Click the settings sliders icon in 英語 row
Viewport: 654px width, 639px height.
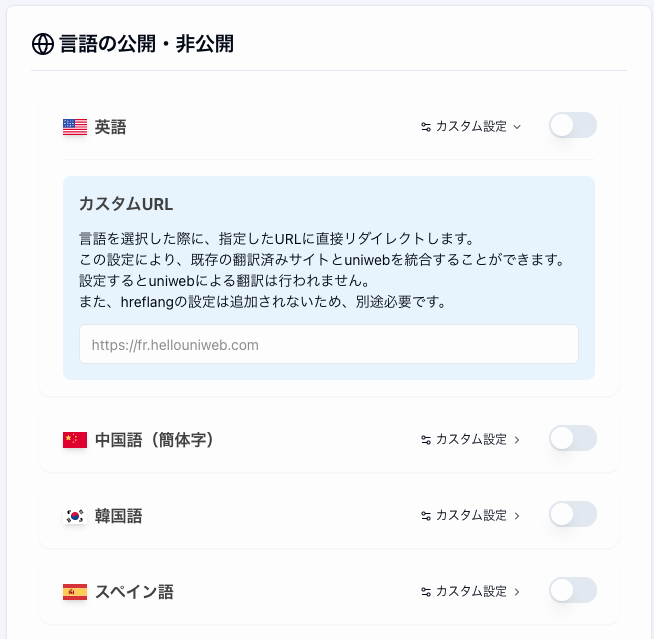[426, 127]
